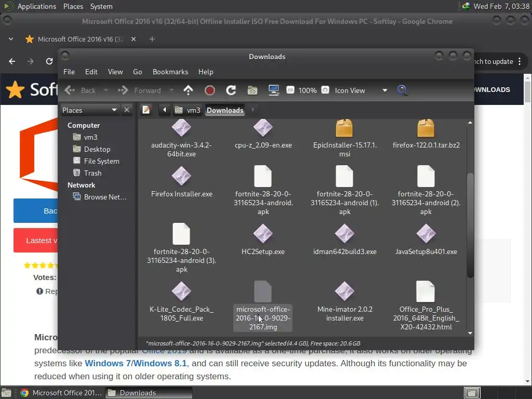Open the Help menu
The width and height of the screenshot is (532, 399).
click(x=206, y=72)
